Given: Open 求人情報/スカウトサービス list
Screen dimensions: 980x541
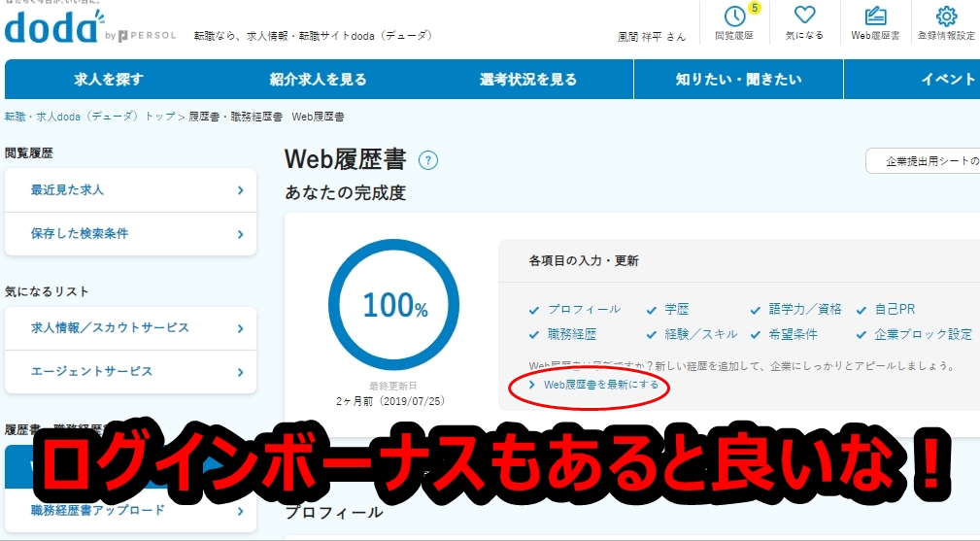Looking at the screenshot, I should pos(130,328).
